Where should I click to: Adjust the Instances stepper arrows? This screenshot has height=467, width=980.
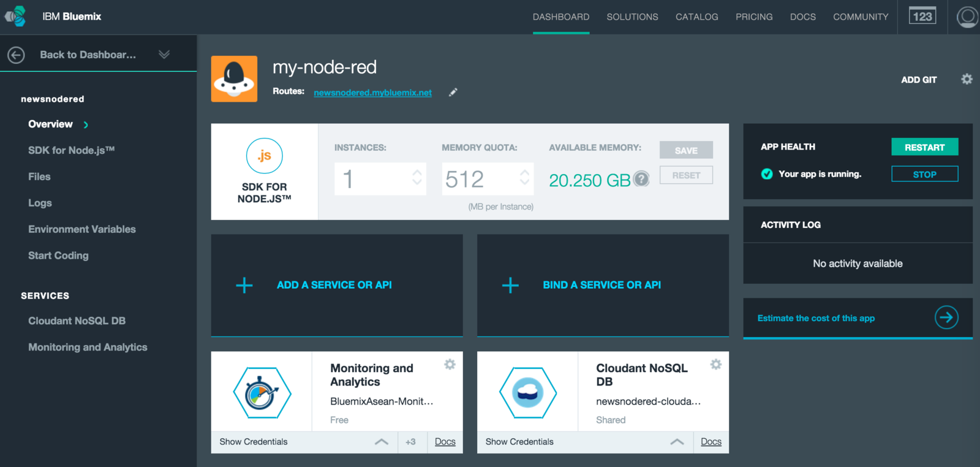pos(417,178)
